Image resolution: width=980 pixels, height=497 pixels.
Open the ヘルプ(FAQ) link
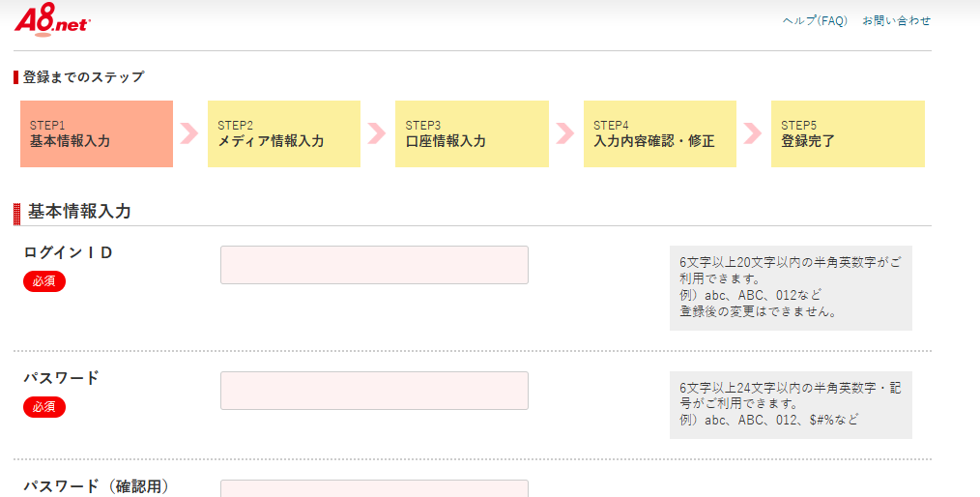point(815,20)
